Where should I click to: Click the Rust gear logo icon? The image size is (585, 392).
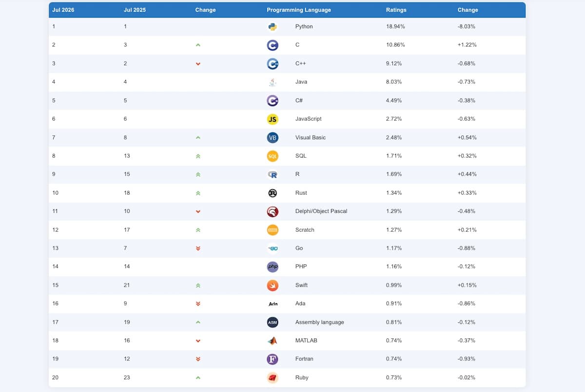tap(273, 193)
